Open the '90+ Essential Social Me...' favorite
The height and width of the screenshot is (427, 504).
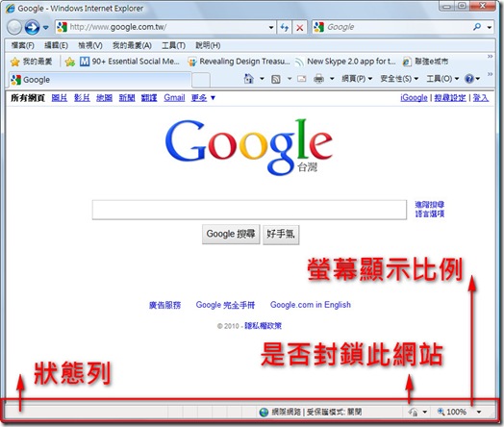point(130,62)
